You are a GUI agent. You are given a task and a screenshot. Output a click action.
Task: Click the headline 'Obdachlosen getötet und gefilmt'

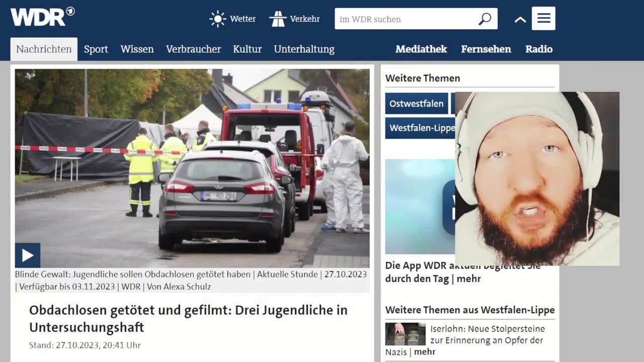[x=188, y=319]
